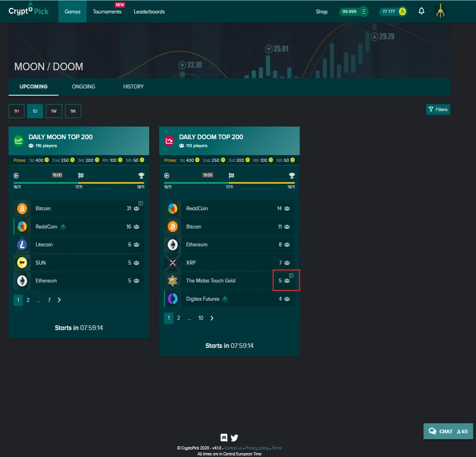
Task: Click the Bitcoin icon in Daily Doom
Action: click(x=173, y=227)
